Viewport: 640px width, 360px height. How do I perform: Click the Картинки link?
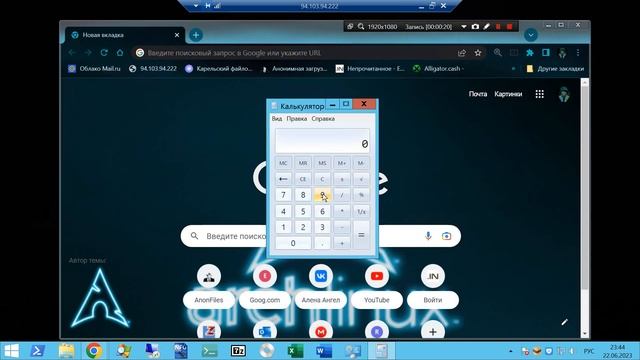pyautogui.click(x=508, y=94)
